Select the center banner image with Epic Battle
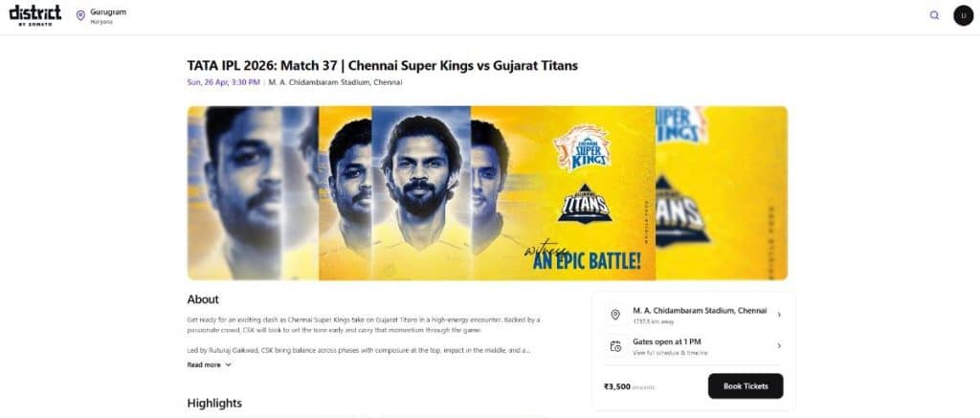This screenshot has height=418, width=980. click(487, 193)
